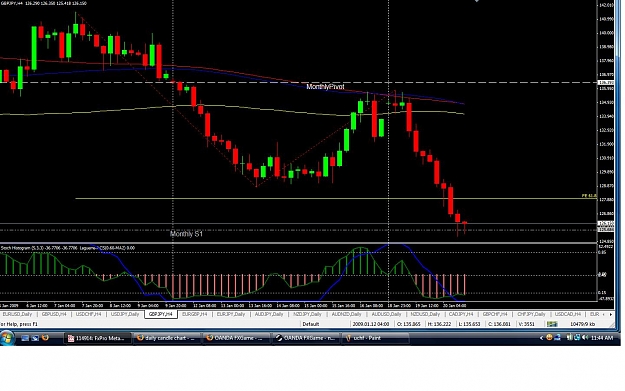Click the system clock showing 11:44 AM
The image size is (625, 391).
(602, 338)
